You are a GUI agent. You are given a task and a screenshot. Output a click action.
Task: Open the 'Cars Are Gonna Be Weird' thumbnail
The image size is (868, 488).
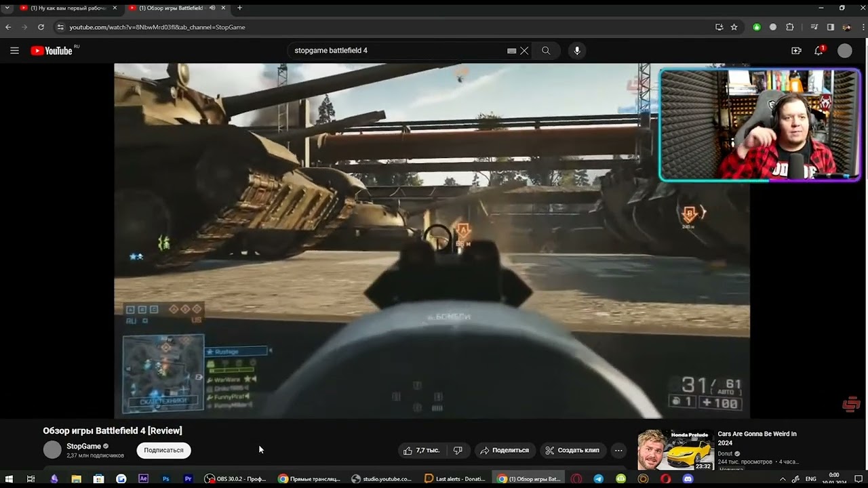[675, 449]
